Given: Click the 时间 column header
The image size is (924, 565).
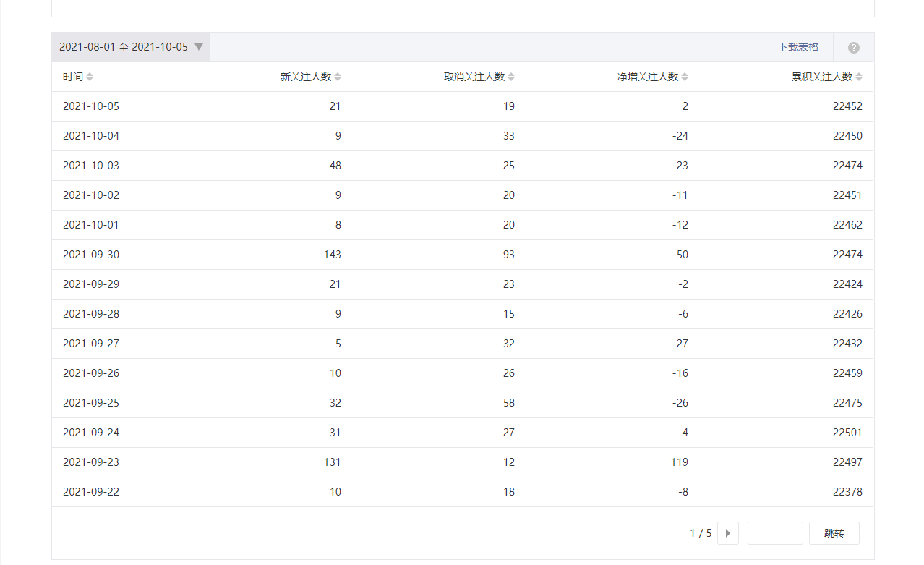Looking at the screenshot, I should coord(73,77).
